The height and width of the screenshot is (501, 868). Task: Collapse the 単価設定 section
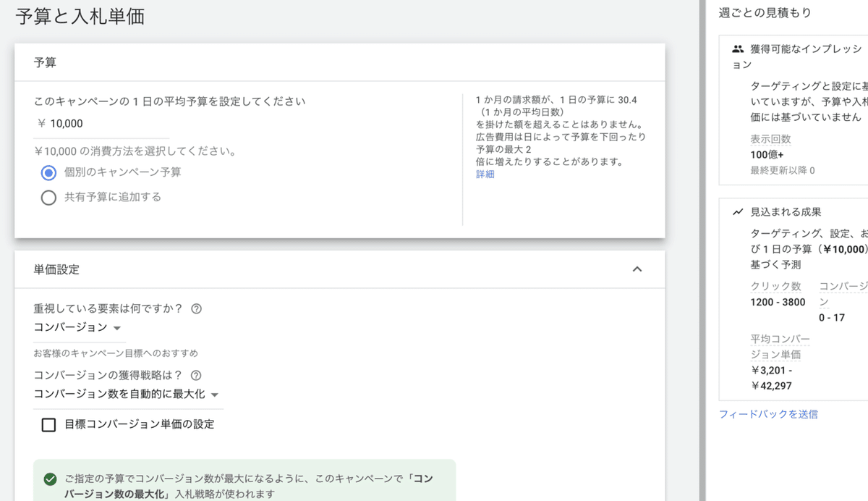point(637,269)
